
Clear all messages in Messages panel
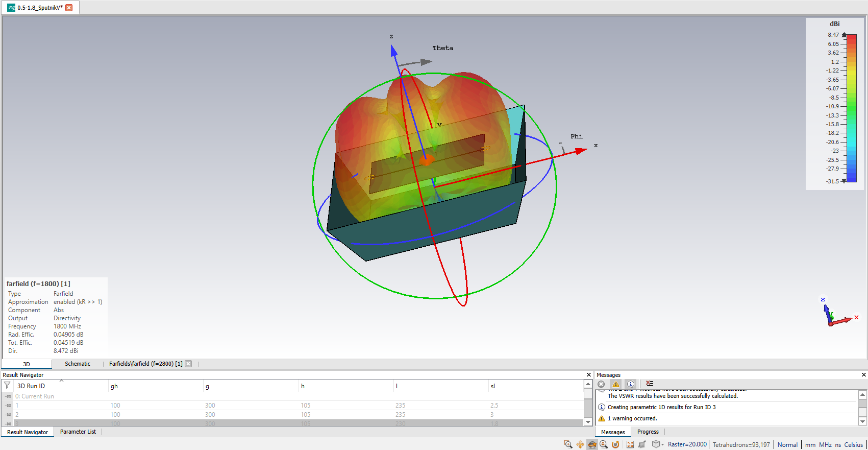point(650,384)
